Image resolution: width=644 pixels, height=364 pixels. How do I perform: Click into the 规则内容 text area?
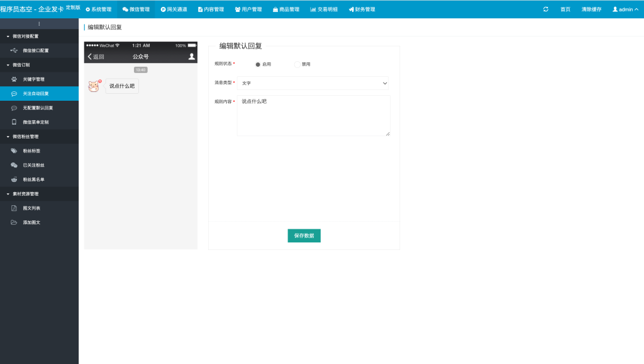313,116
